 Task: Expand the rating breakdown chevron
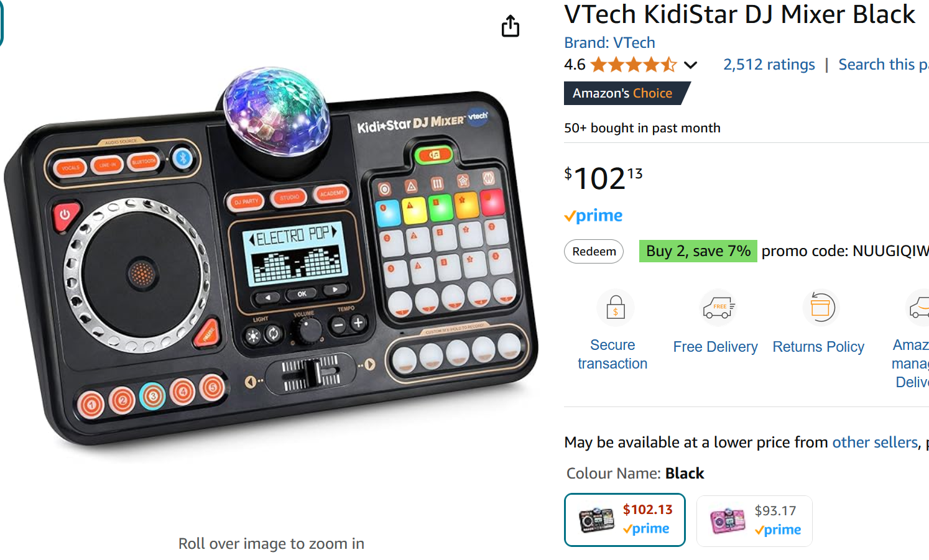click(690, 65)
